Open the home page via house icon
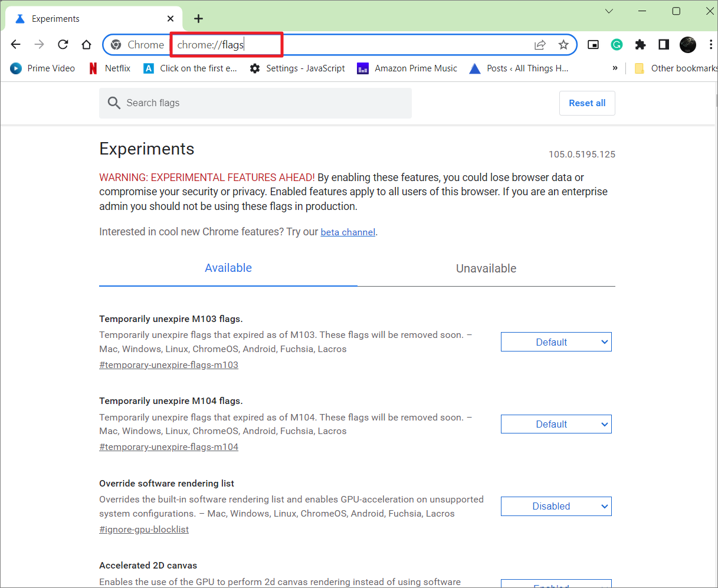Viewport: 718px width, 588px height. point(87,45)
